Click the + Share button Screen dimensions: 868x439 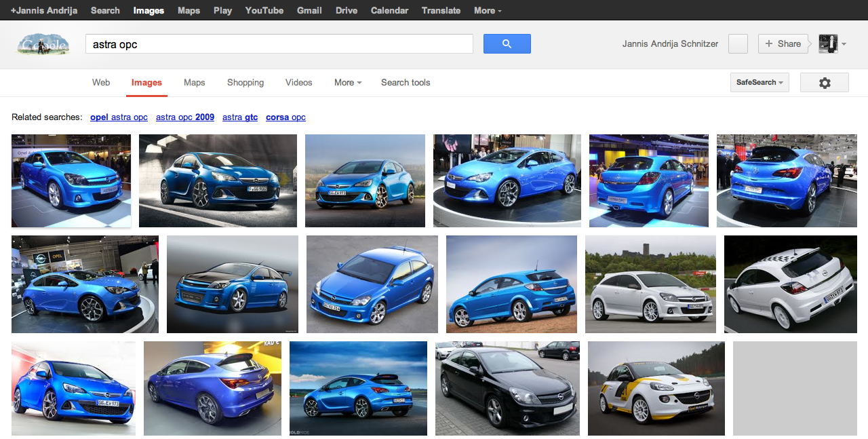[x=783, y=44]
